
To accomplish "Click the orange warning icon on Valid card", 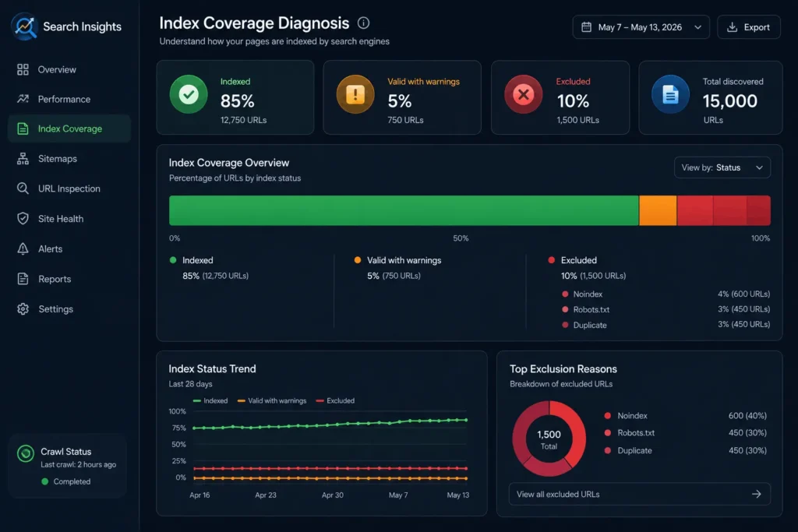I will point(355,94).
